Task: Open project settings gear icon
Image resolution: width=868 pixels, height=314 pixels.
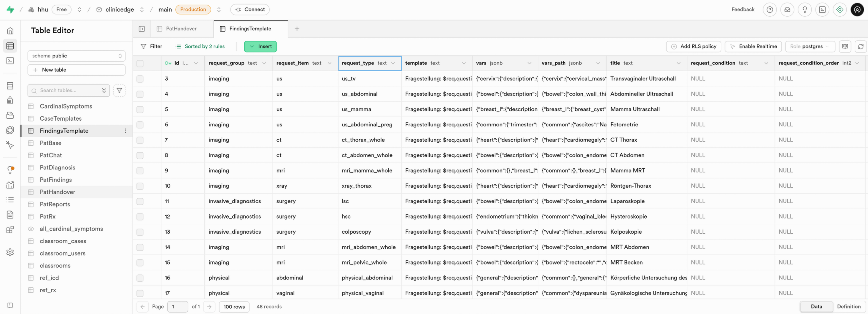Action: pyautogui.click(x=10, y=252)
